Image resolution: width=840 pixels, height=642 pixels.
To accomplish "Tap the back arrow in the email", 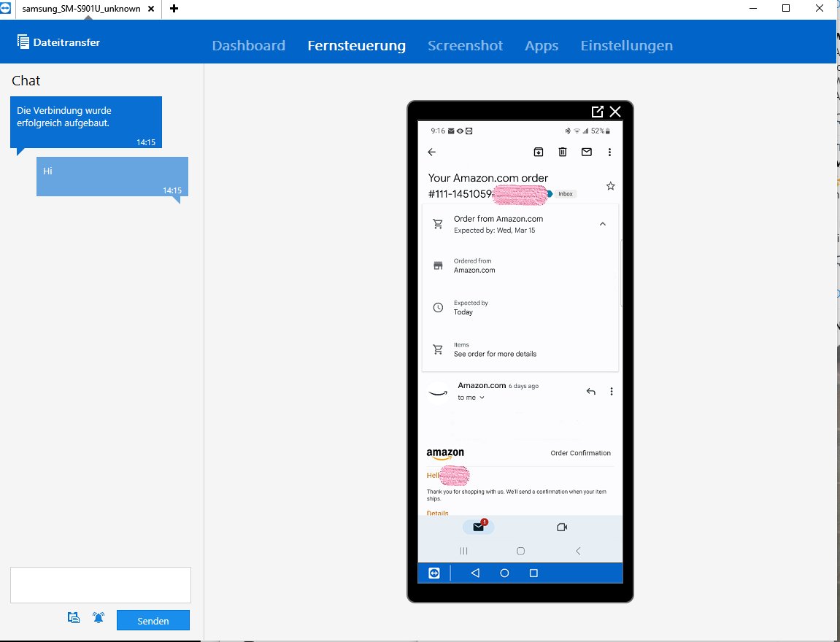I will [x=432, y=152].
